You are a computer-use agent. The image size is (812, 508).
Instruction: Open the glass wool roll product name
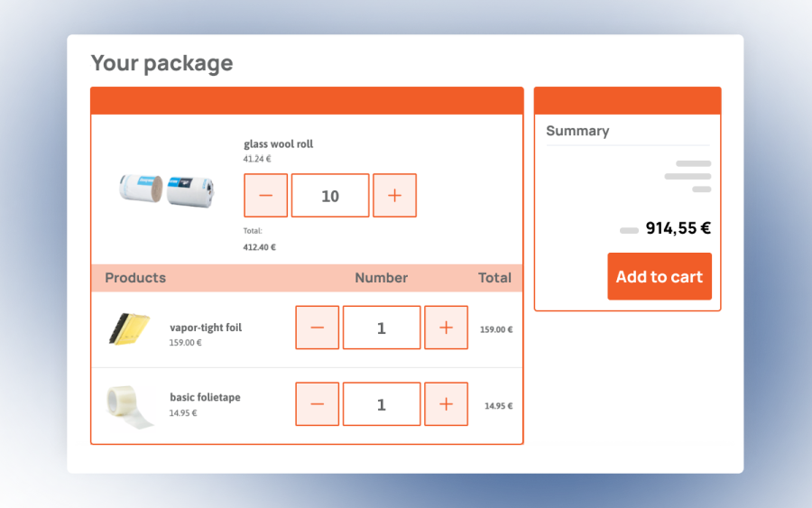pos(278,144)
